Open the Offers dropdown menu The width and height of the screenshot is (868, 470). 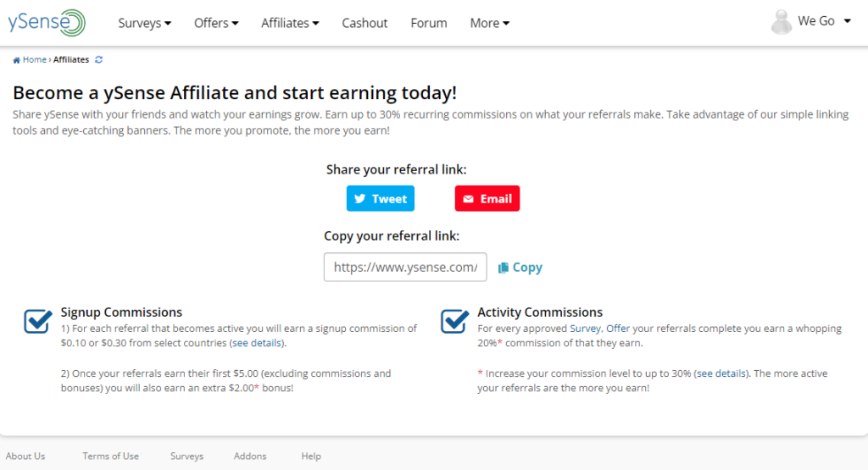coord(216,23)
